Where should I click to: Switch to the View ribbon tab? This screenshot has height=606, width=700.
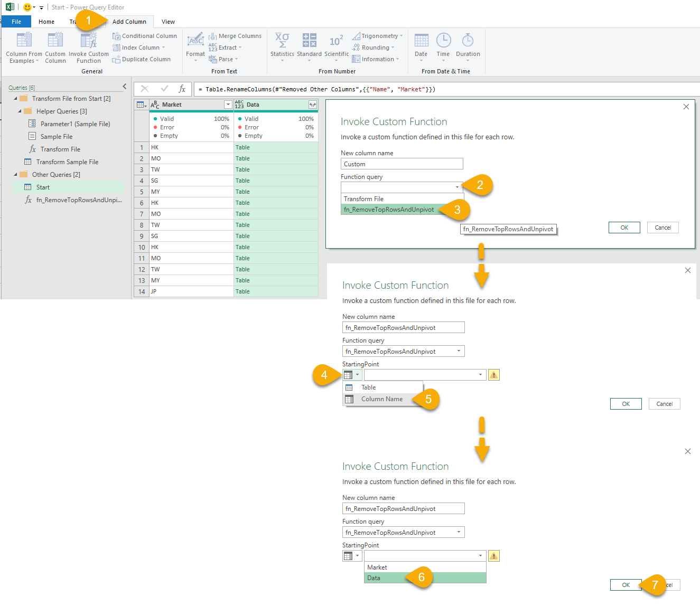point(168,22)
